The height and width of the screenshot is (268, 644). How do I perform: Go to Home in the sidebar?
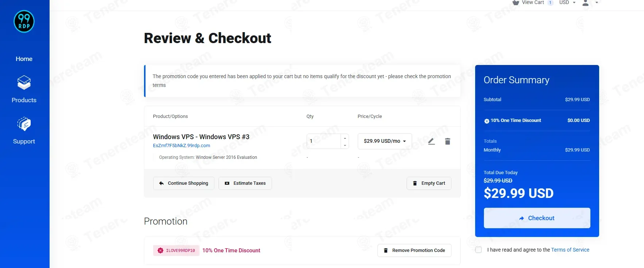[x=24, y=59]
